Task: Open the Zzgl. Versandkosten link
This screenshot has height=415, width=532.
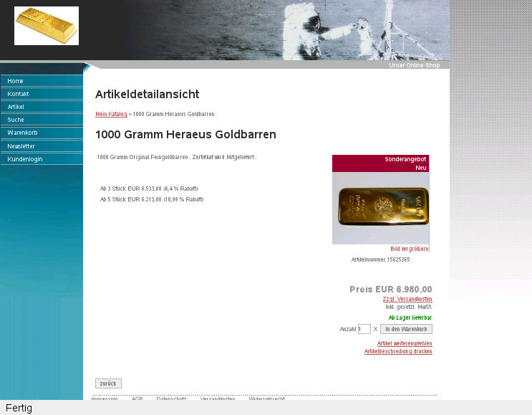Action: point(407,299)
